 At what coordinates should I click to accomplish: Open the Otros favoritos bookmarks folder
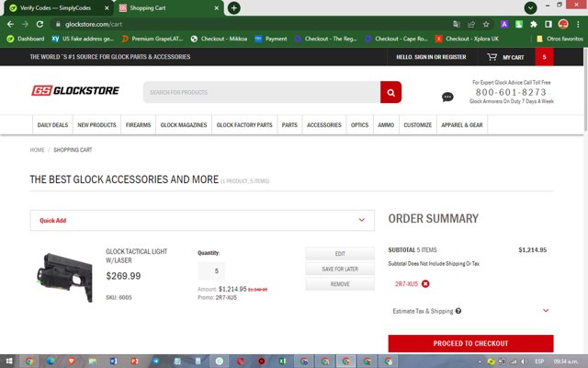click(x=560, y=39)
